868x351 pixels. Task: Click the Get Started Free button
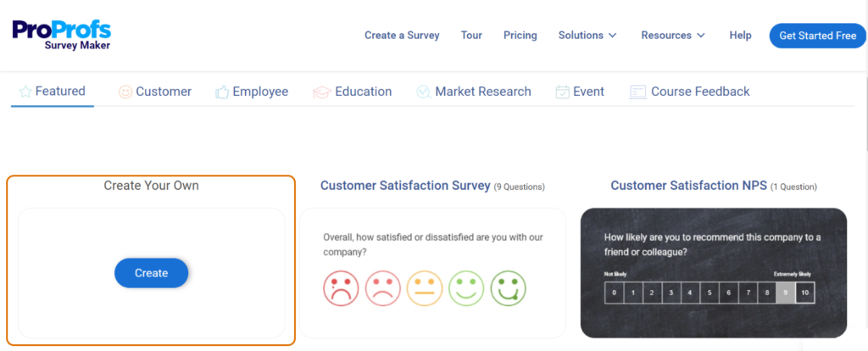pos(817,36)
